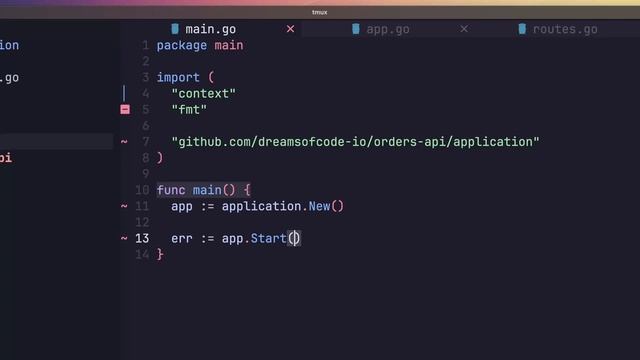Click the change marker beside line 7
Viewport: 640px width, 360px height.
[124, 142]
